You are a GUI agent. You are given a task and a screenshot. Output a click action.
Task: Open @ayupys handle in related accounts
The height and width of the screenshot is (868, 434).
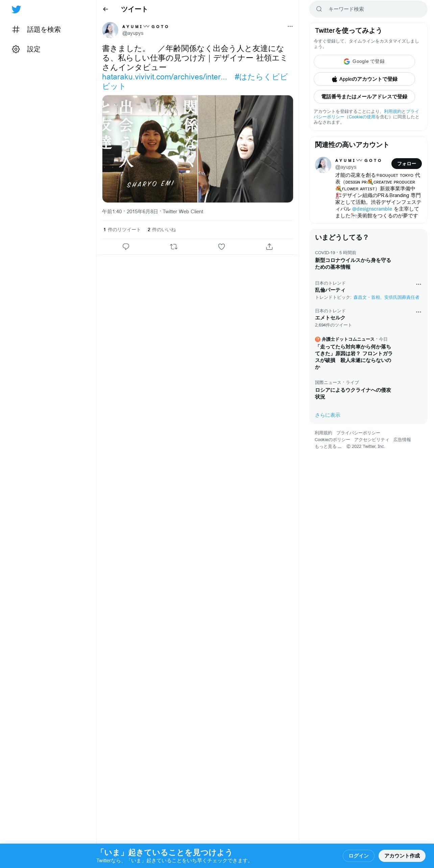[346, 167]
